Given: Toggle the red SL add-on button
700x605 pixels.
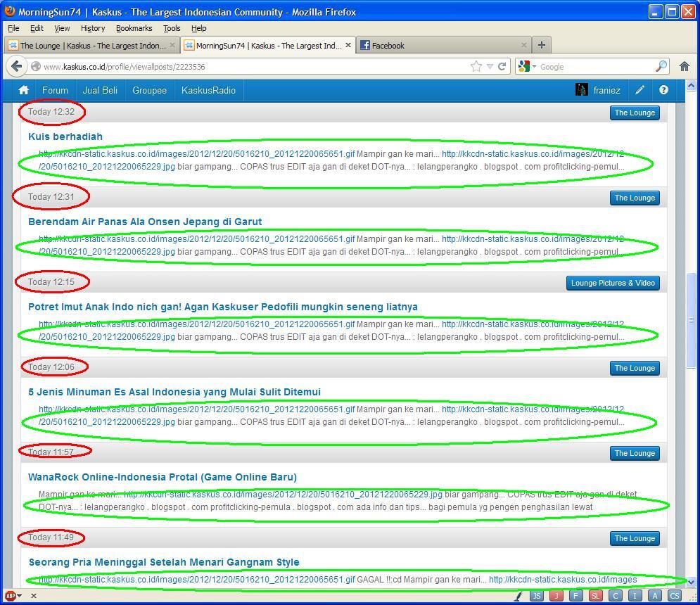Looking at the screenshot, I should [x=596, y=596].
